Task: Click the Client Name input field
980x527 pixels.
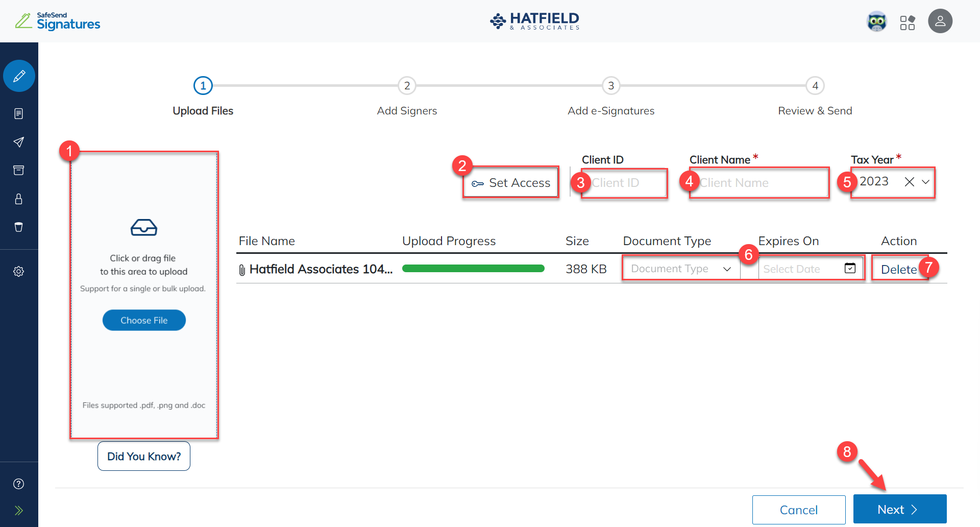Action: point(759,183)
